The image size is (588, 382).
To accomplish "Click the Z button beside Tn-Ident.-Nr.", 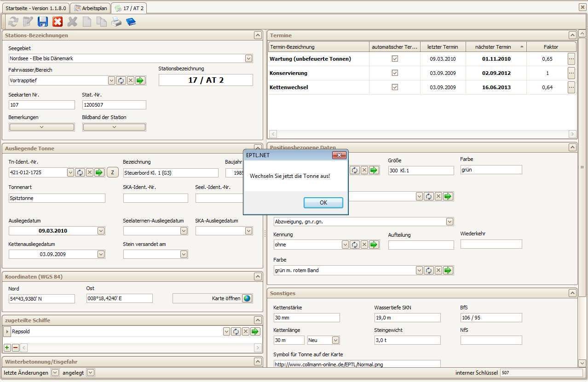I will (112, 172).
